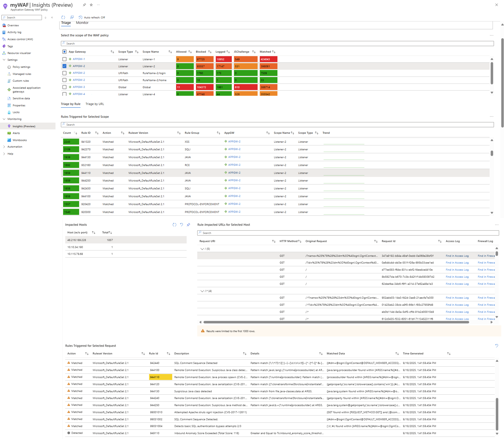504x439 pixels.
Task: Pin the Impacted Hosts panel
Action: [188, 225]
